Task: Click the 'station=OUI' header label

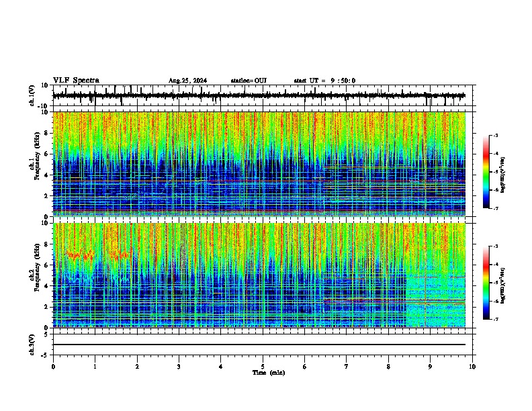Action: (249, 81)
